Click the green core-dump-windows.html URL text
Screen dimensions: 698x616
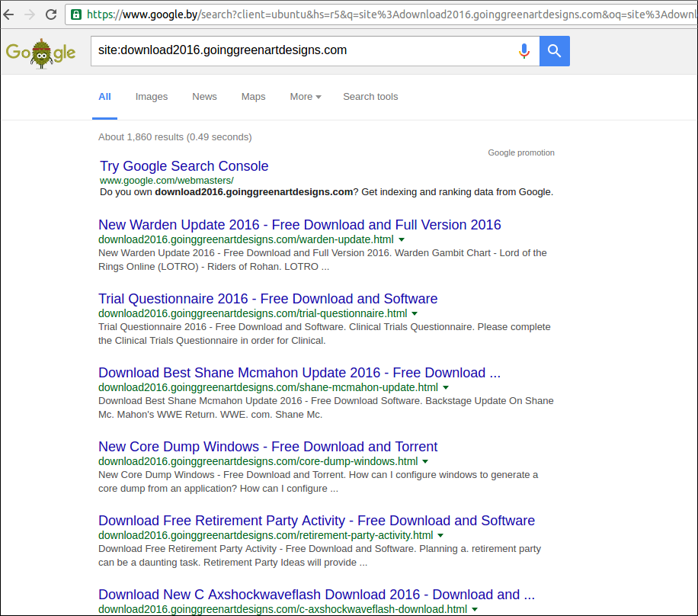(x=258, y=461)
